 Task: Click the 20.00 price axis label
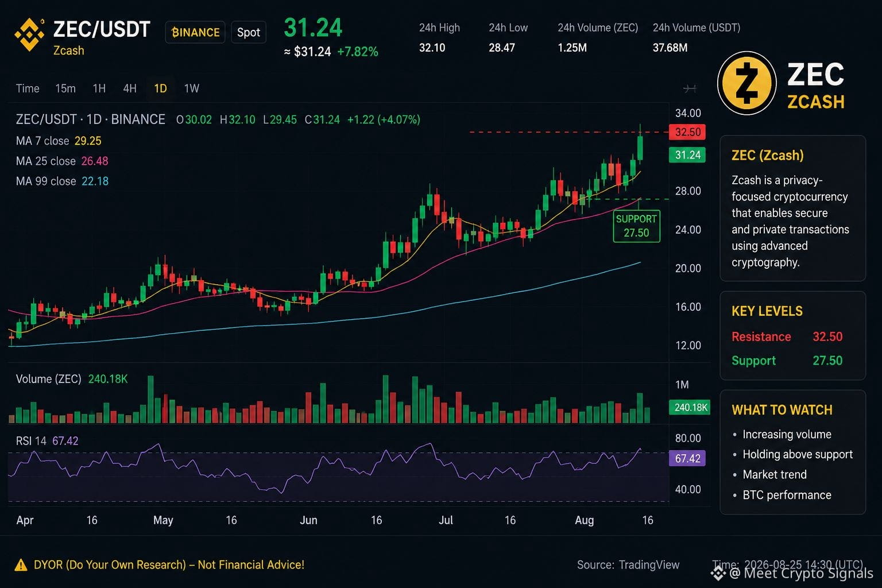point(688,268)
